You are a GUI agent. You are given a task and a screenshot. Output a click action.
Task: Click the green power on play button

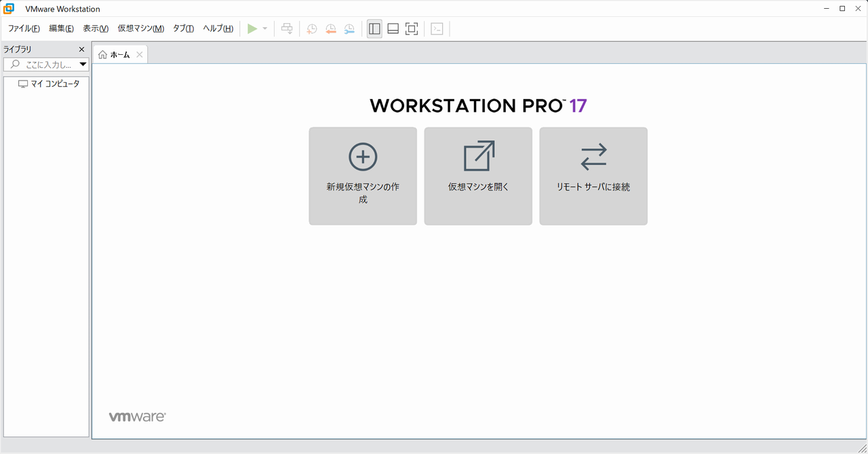(x=252, y=28)
